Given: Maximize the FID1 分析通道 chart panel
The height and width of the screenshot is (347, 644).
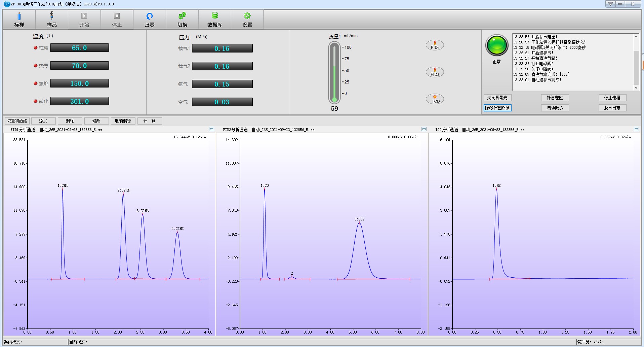Looking at the screenshot, I should tap(211, 129).
